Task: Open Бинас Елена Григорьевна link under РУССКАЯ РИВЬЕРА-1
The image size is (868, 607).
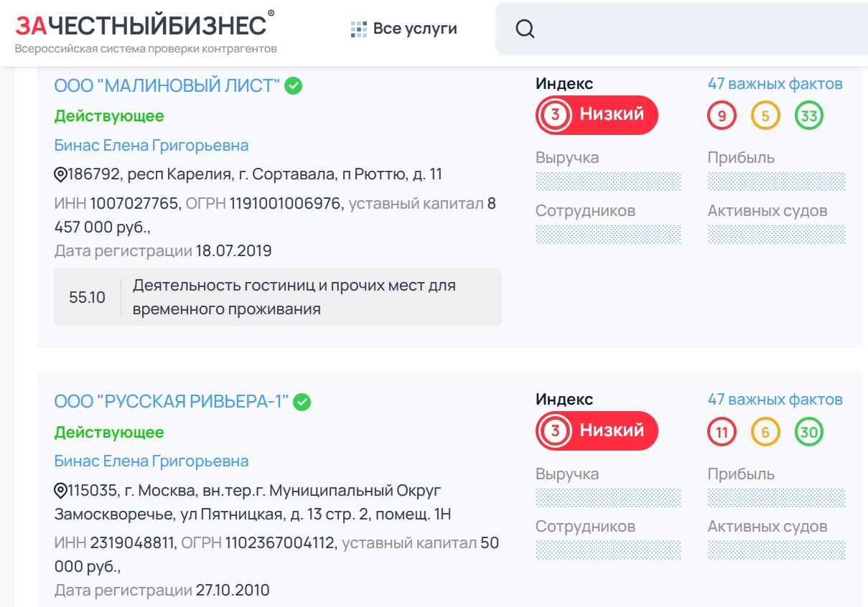Action: [x=151, y=461]
